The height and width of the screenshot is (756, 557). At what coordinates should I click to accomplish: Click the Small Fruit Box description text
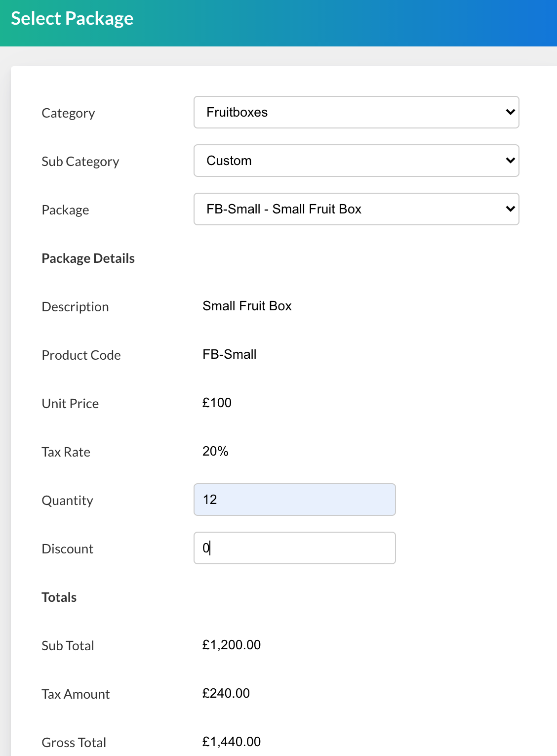(247, 306)
